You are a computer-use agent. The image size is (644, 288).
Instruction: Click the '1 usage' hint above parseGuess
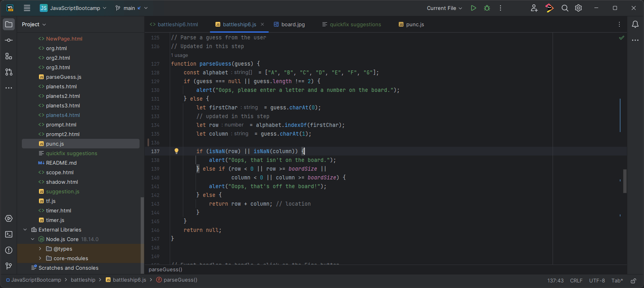click(180, 55)
